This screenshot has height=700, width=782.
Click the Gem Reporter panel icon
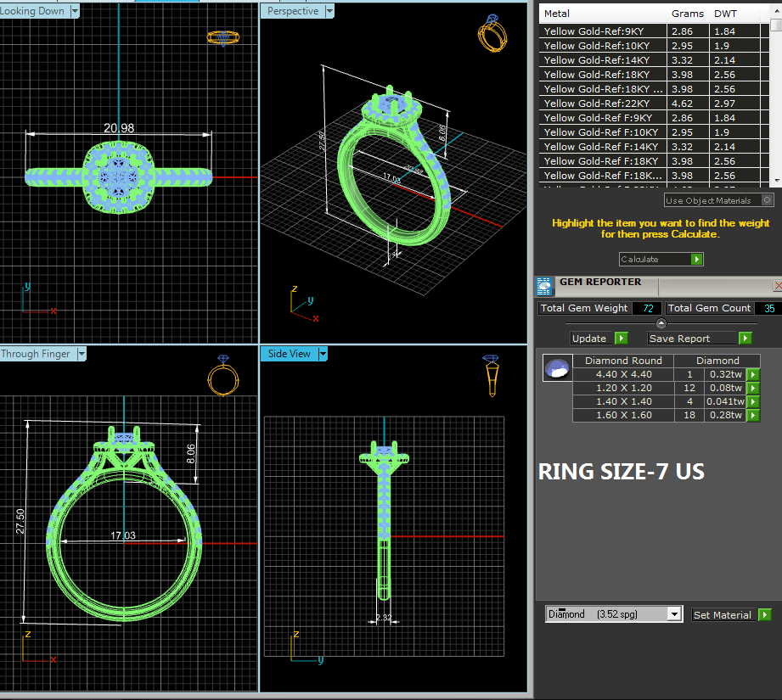point(544,285)
